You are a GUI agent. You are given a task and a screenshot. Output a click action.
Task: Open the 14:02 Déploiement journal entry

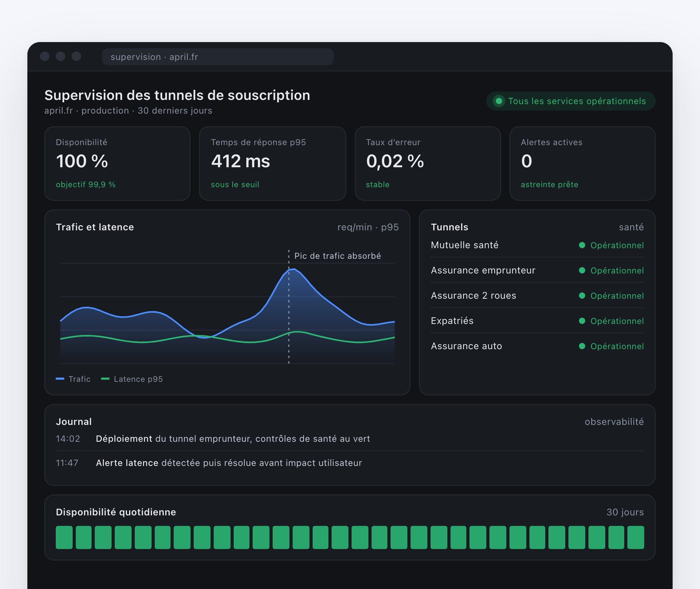tap(350, 439)
